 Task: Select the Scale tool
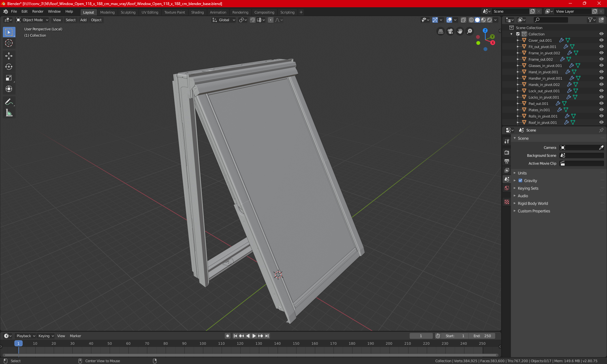(x=9, y=78)
